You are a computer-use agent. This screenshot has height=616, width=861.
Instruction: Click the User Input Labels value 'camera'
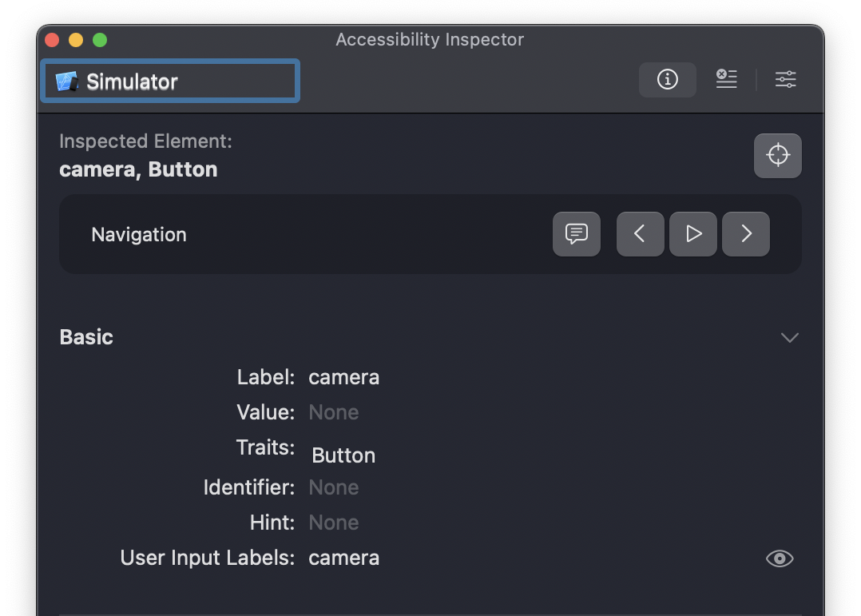coord(343,558)
